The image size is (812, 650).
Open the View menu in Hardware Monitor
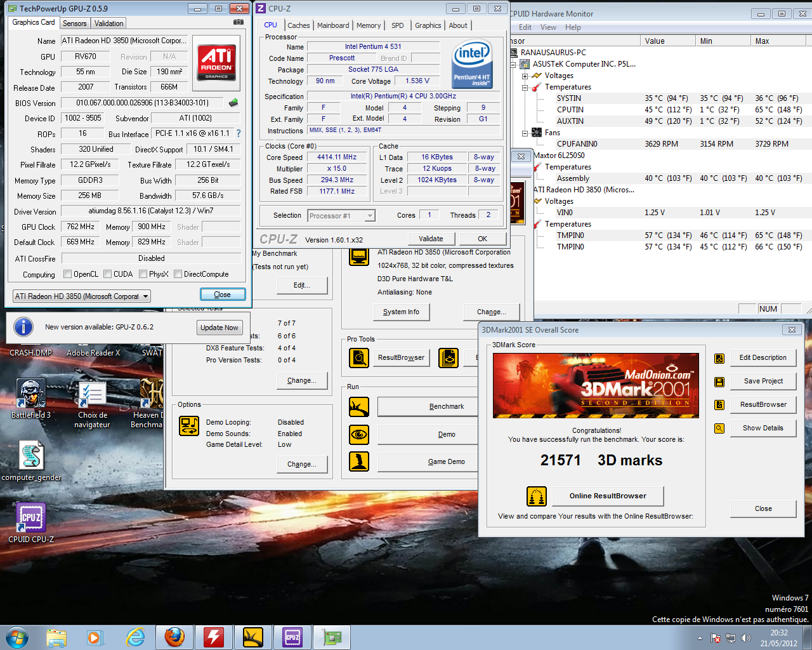548,27
